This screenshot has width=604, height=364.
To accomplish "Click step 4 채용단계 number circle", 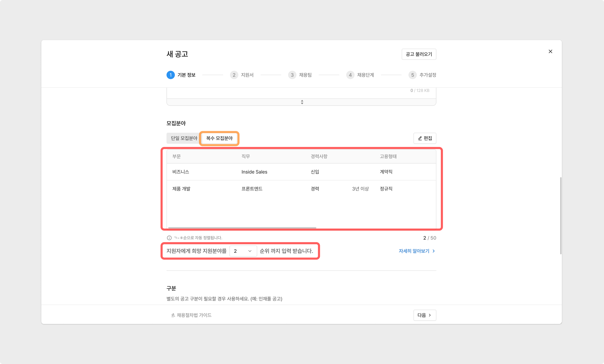I will pos(350,75).
